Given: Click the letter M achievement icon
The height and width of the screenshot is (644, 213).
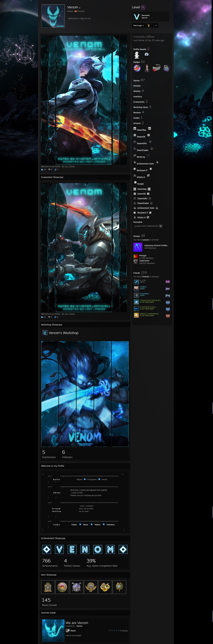Looking at the screenshot, I should point(110,549).
